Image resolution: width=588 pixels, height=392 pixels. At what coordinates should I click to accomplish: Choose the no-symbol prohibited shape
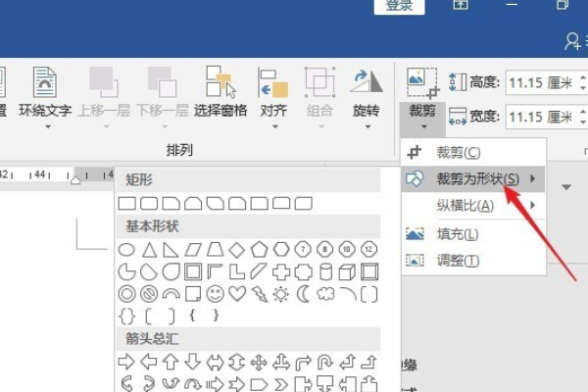point(149,294)
